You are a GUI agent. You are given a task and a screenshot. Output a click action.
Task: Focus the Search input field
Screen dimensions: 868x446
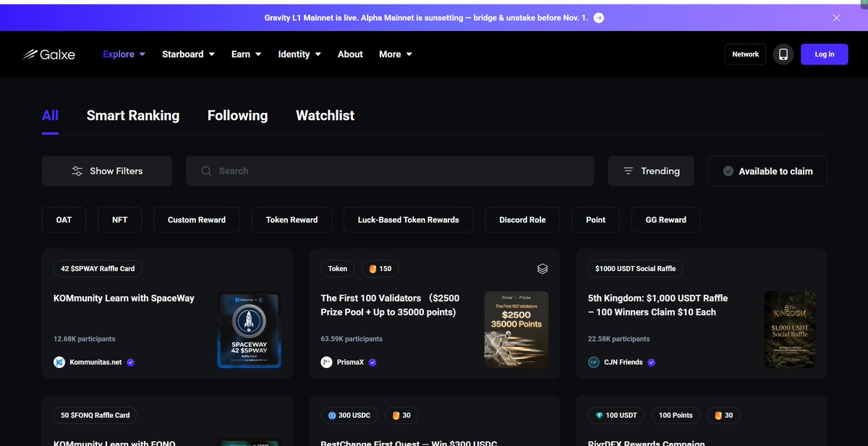tap(390, 171)
